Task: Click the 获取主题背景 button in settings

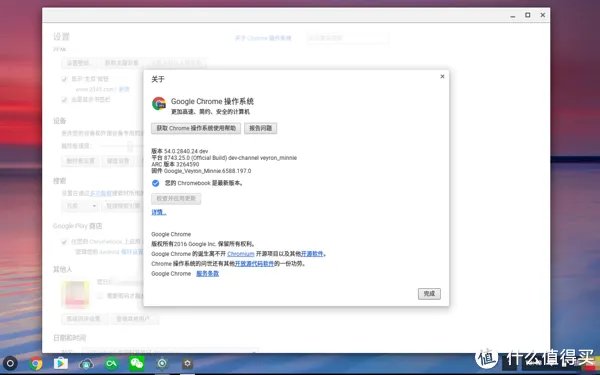Action: click(x=122, y=63)
